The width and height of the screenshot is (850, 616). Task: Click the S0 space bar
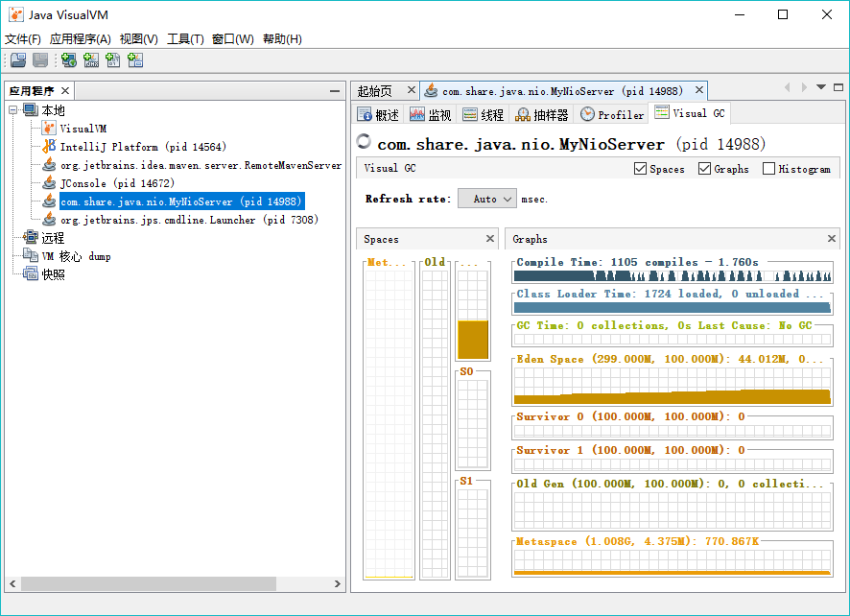[473, 424]
